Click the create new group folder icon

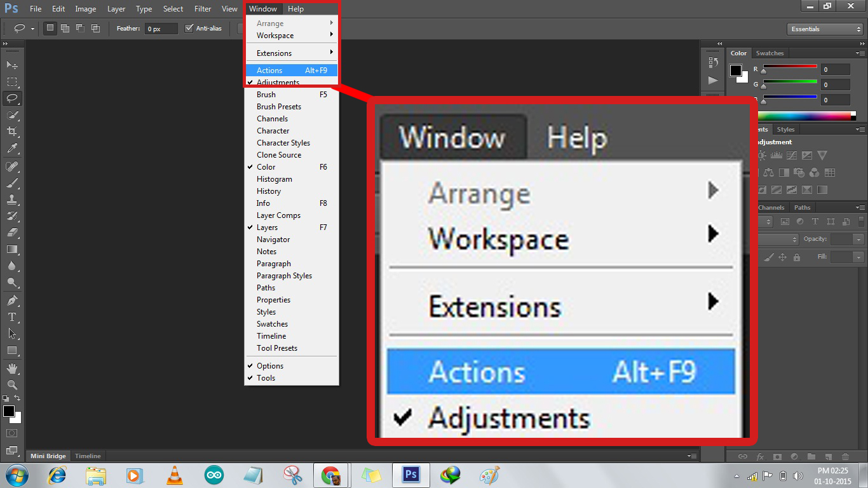pyautogui.click(x=811, y=456)
